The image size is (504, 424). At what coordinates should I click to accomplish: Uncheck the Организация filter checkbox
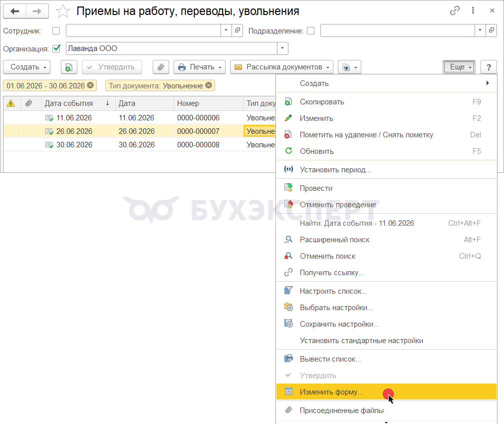click(56, 48)
